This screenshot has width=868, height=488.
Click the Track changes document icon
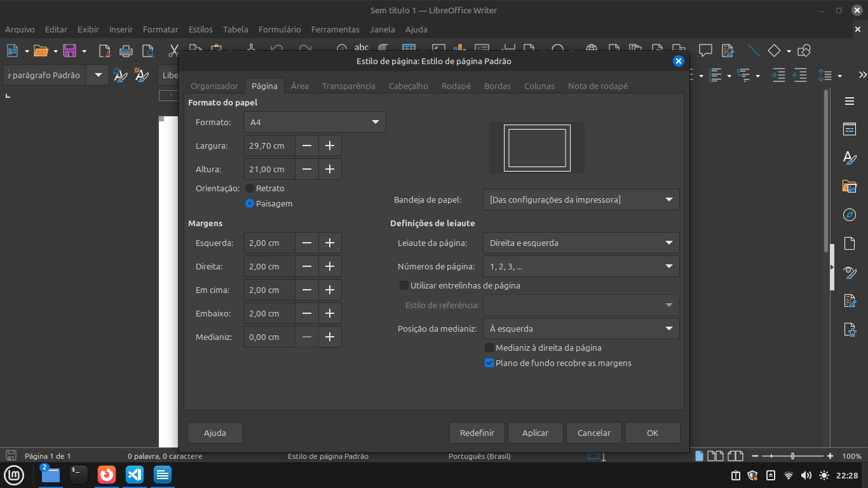727,51
